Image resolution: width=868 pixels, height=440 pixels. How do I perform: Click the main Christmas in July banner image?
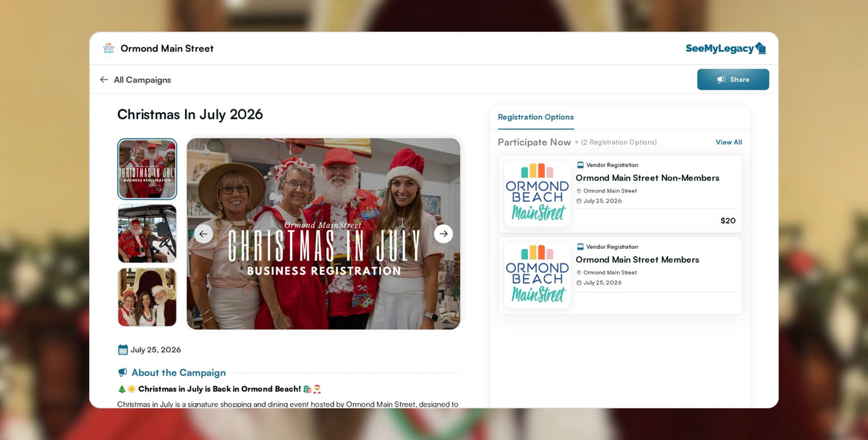[x=323, y=234]
